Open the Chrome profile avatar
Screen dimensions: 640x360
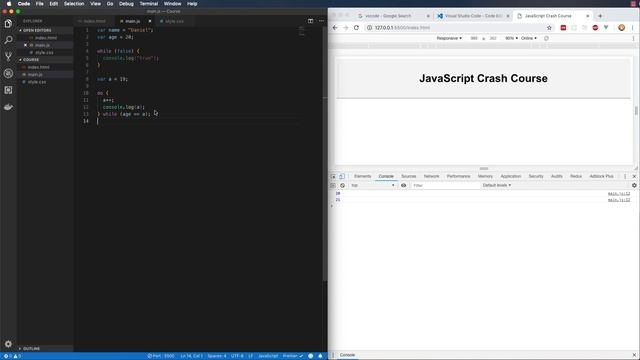coord(621,28)
